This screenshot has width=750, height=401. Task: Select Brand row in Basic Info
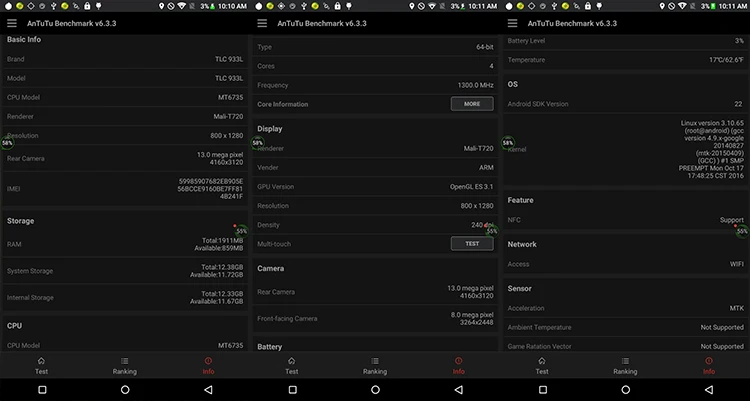click(x=125, y=59)
